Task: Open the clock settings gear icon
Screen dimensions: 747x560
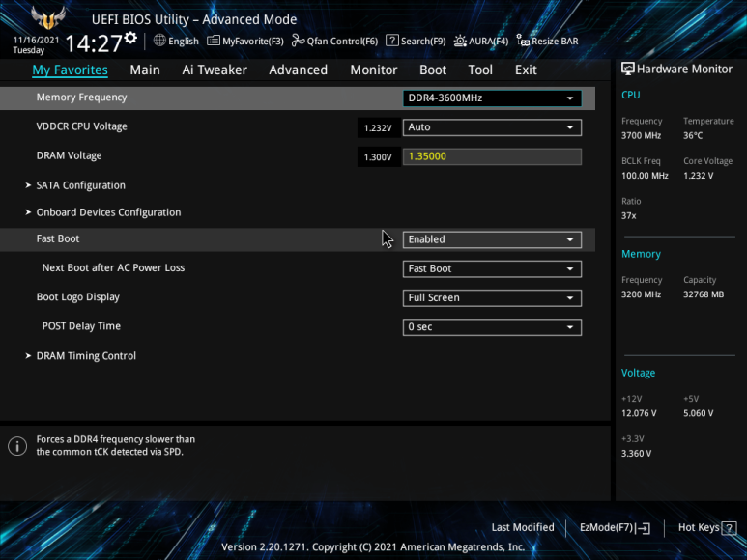Action: 130,38
